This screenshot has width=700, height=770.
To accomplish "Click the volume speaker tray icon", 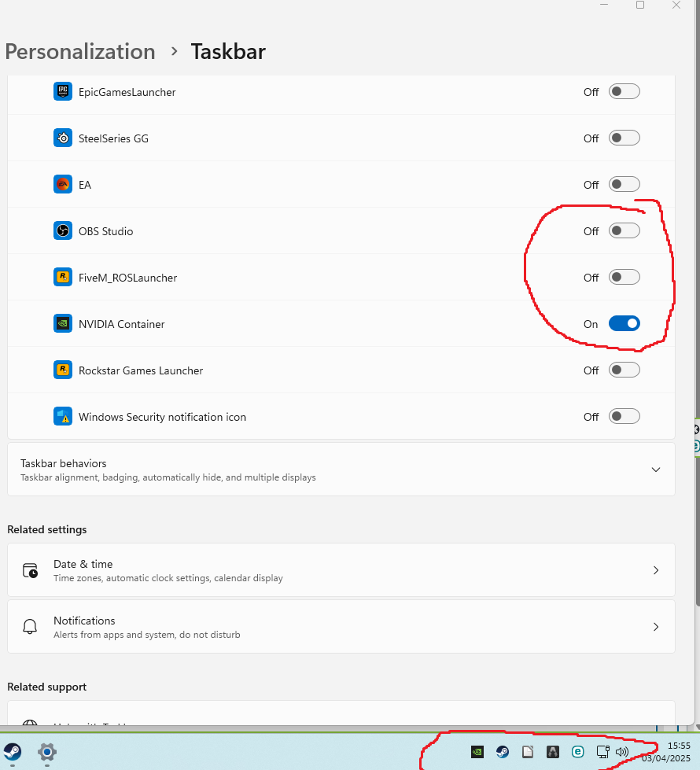I will pyautogui.click(x=622, y=752).
